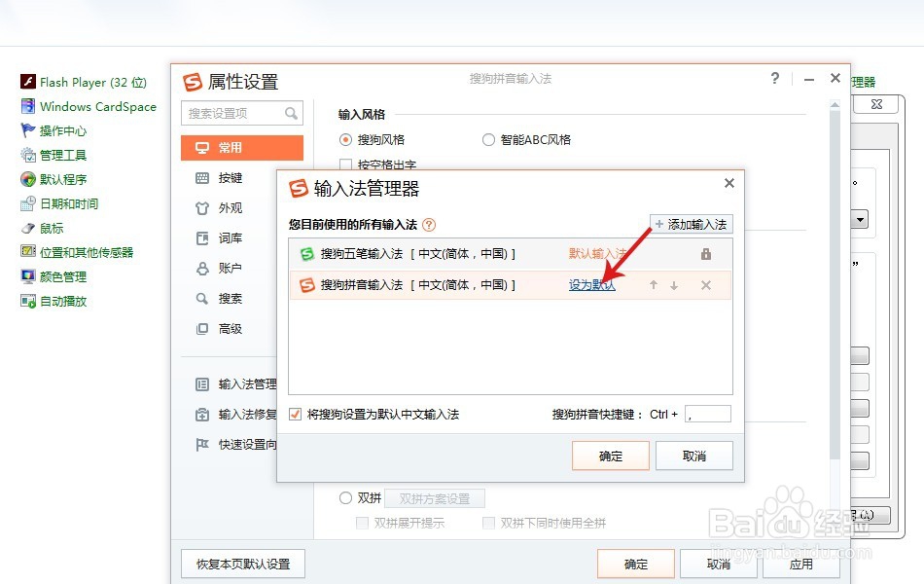Click the lock icon on 搜狗五笔输入法 row

(705, 254)
